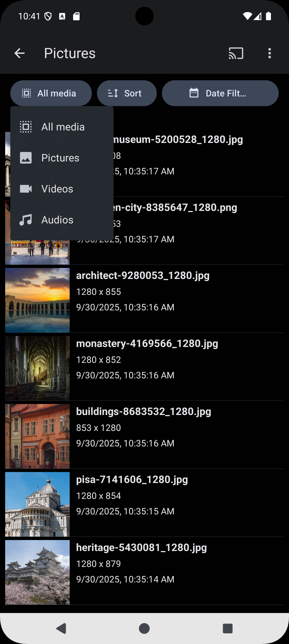The height and width of the screenshot is (644, 289).
Task: Open the Date Filter chip
Action: 220,93
